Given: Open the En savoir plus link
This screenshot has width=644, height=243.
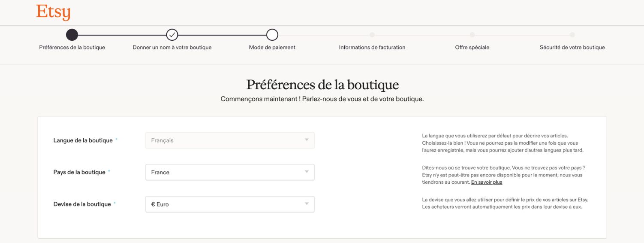Looking at the screenshot, I should pyautogui.click(x=487, y=182).
